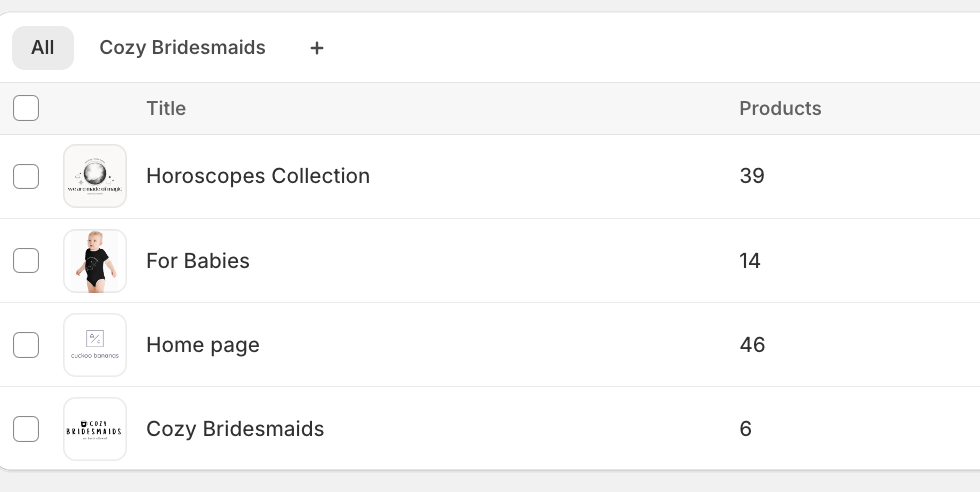Open For Babies collection thumbnail
Image resolution: width=980 pixels, height=492 pixels.
coord(95,261)
